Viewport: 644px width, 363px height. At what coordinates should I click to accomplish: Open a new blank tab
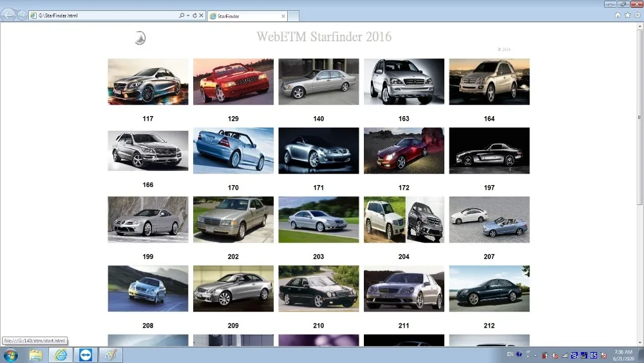[x=293, y=16]
